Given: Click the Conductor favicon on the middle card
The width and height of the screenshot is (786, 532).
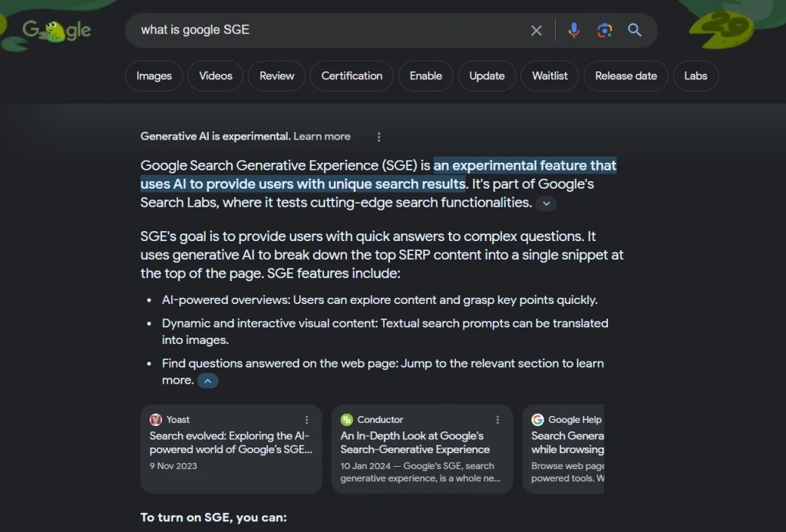Looking at the screenshot, I should coord(346,419).
